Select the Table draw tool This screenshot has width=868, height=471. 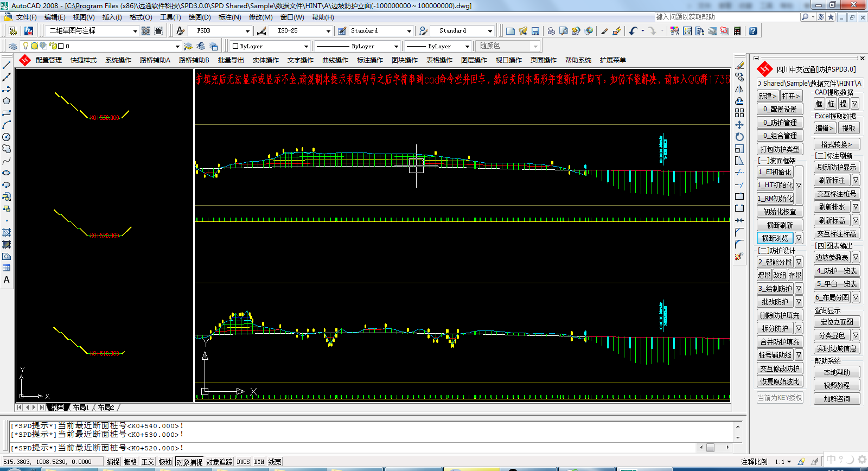click(x=7, y=268)
